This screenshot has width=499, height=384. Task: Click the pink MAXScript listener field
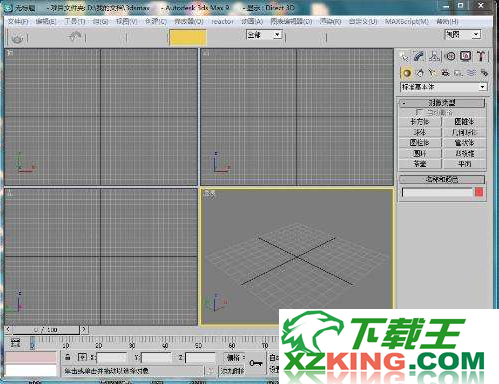click(x=31, y=357)
